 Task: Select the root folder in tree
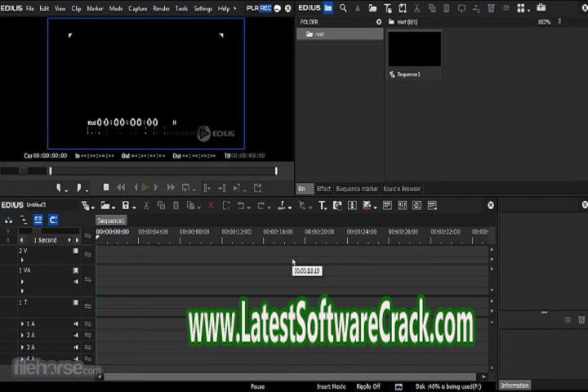340,34
